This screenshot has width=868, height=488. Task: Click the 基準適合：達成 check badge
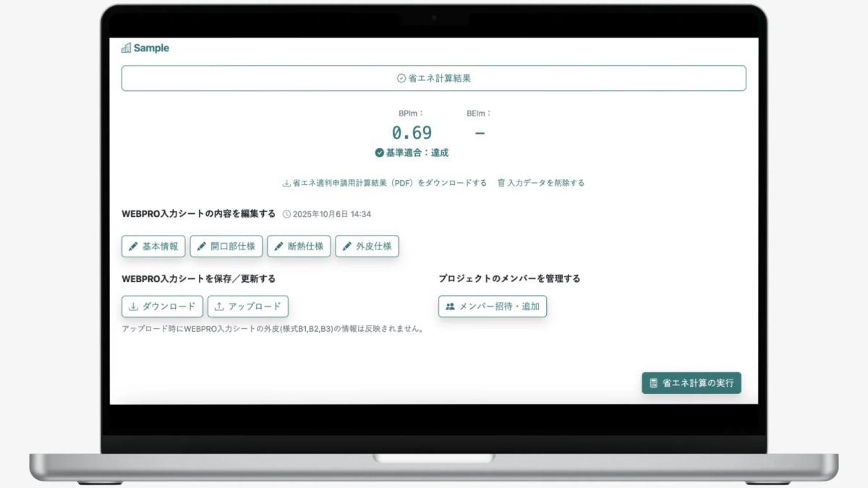pyautogui.click(x=412, y=153)
